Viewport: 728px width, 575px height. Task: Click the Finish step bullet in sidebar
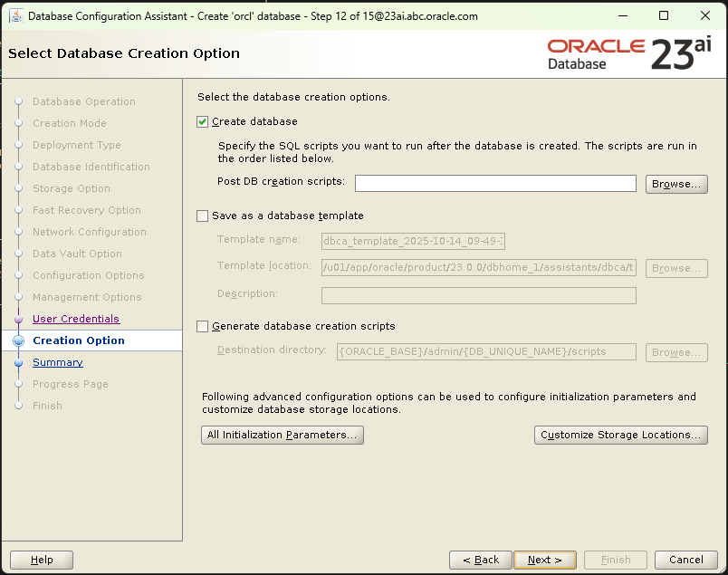18,406
